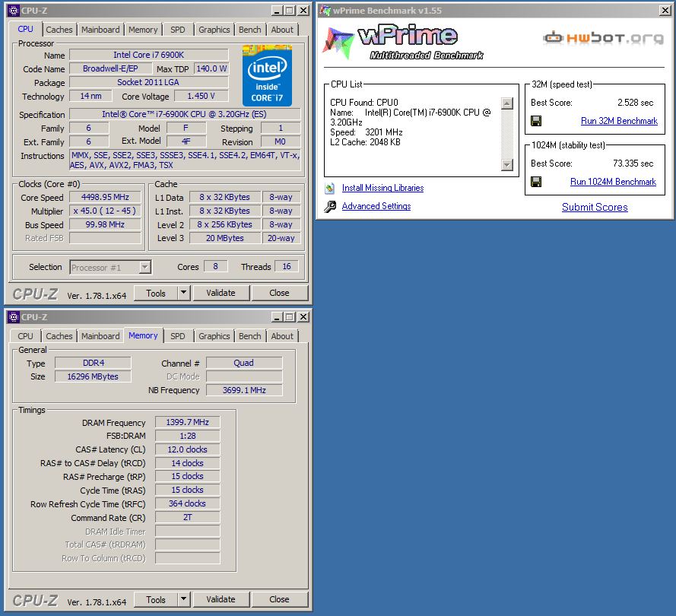Click the DRAM Frequency value 1399.7 MHz
The width and height of the screenshot is (676, 616).
point(188,422)
